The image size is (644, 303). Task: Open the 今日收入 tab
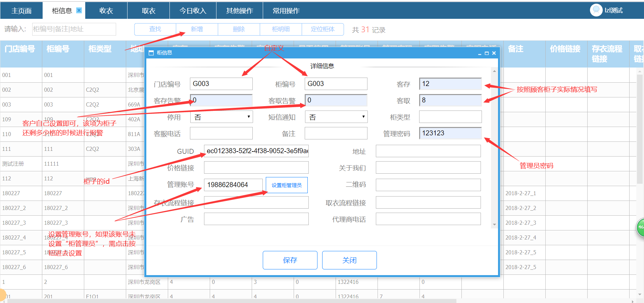point(193,11)
